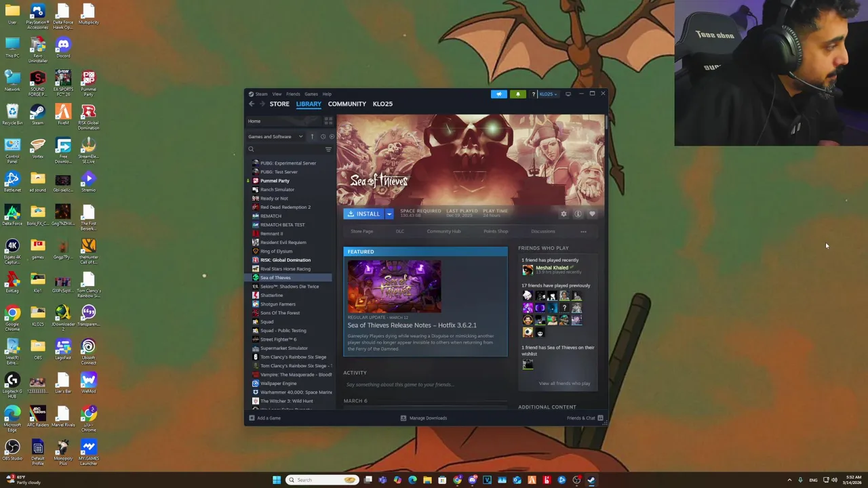
Task: Toggle Big Picture mode monitor icon
Action: [568, 94]
